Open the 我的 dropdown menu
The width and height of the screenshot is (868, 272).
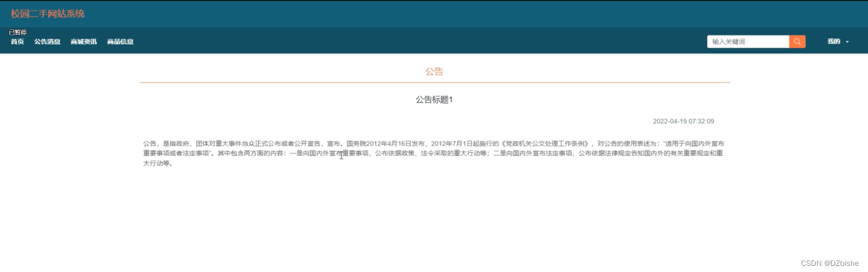pos(838,41)
